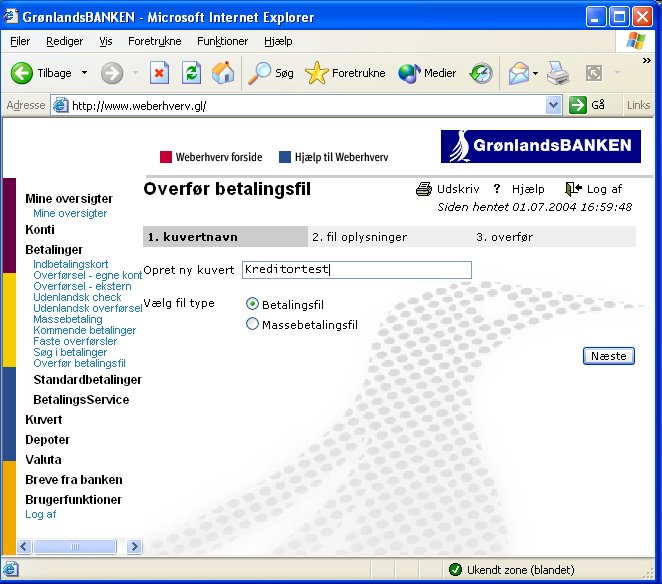Click the Hjælp question mark icon
662x584 pixels.
tap(497, 188)
